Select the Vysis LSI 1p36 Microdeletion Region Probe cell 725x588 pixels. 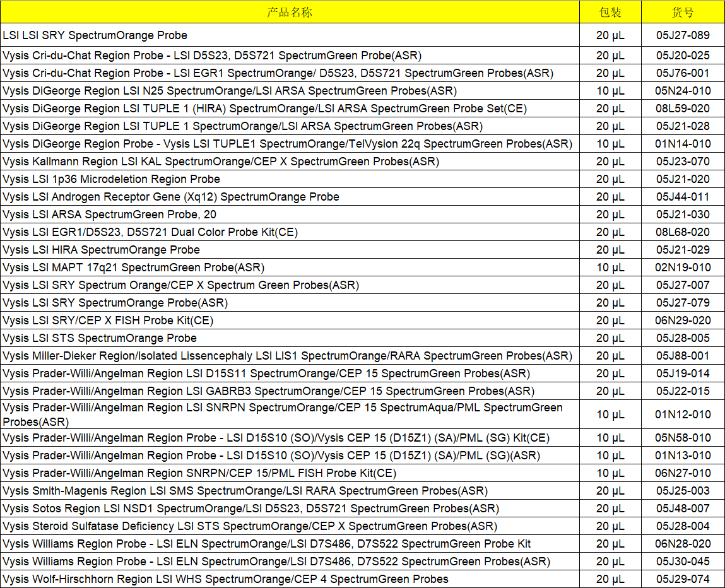coord(112,179)
